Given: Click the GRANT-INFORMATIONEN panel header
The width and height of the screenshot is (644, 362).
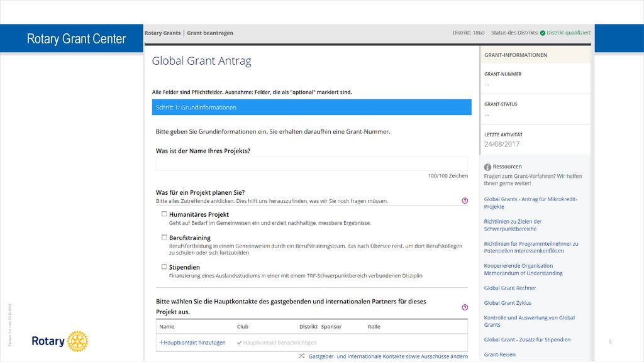Looking at the screenshot, I should click(x=536, y=55).
